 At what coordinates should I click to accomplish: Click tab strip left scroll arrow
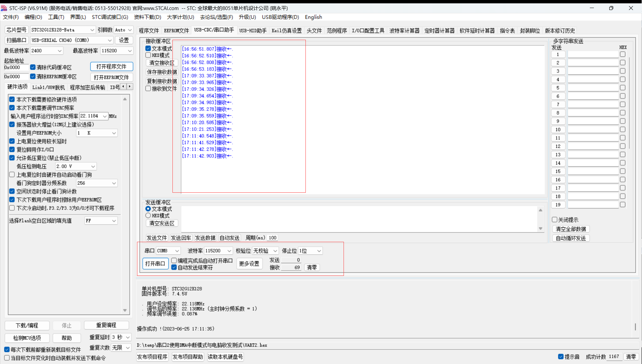coord(123,87)
